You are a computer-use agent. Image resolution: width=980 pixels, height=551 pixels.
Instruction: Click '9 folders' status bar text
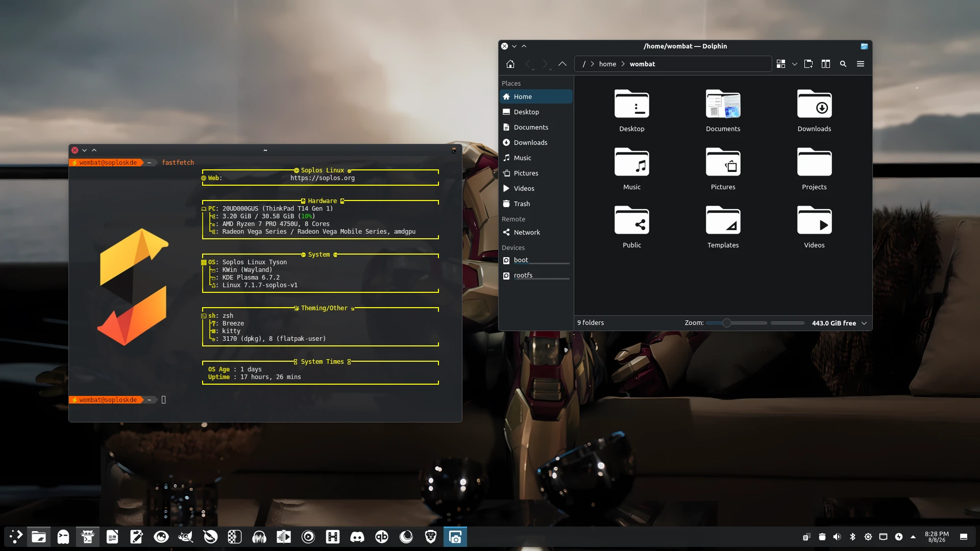(x=591, y=323)
